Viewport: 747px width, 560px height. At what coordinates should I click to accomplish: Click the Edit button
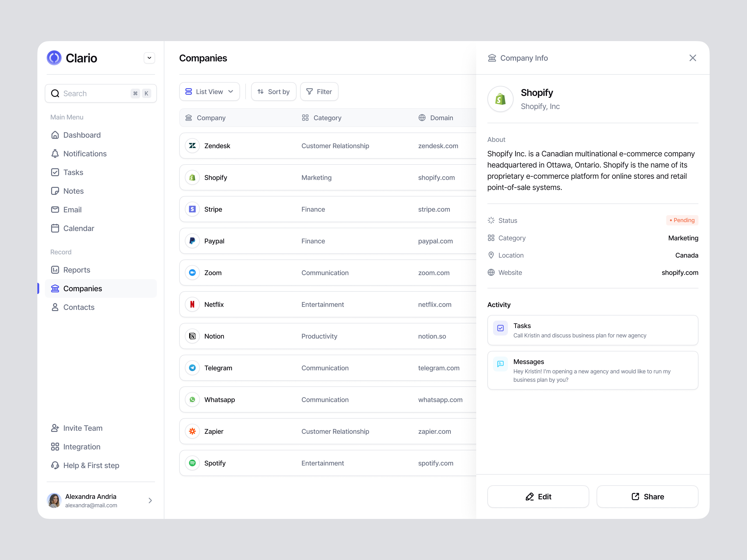coord(538,497)
